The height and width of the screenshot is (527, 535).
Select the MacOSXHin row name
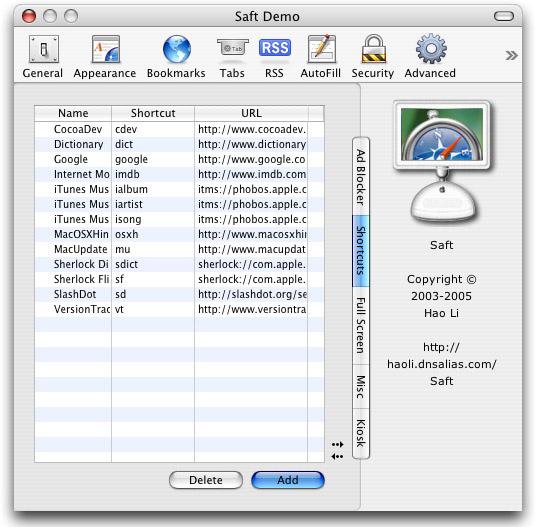tap(81, 234)
